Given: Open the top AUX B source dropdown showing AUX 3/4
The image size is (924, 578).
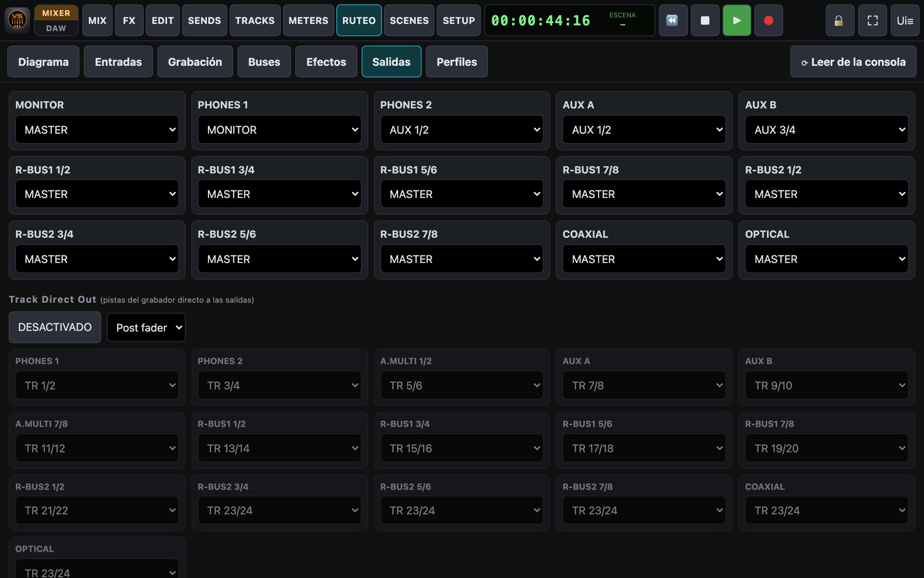Looking at the screenshot, I should click(x=826, y=130).
